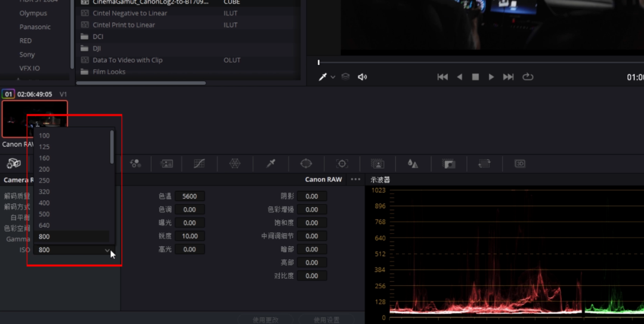Viewport: 644px width, 324px height.
Task: Select the Qualifier eyedropper palette
Action: (271, 163)
